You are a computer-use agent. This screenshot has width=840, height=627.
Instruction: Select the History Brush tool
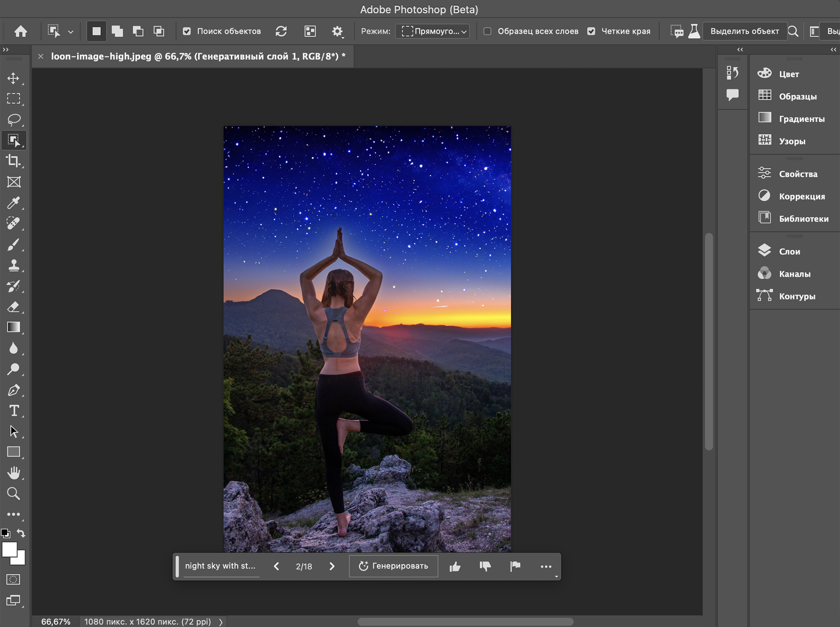13,286
